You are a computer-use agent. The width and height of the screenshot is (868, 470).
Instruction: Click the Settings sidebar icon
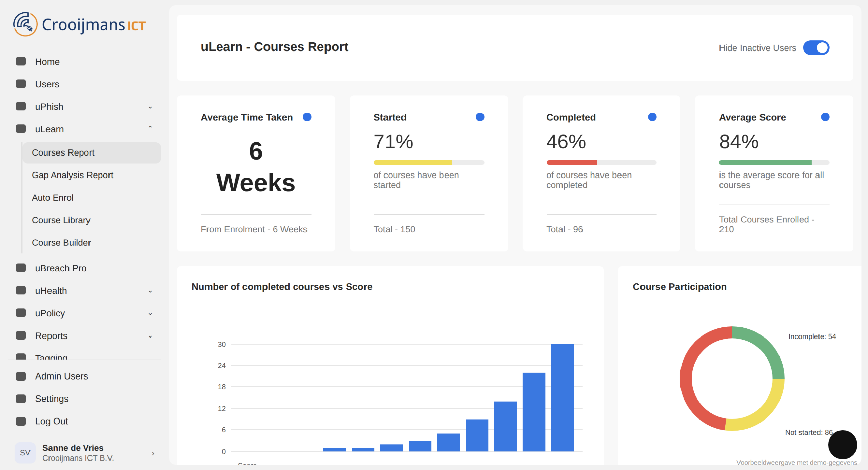pos(21,399)
